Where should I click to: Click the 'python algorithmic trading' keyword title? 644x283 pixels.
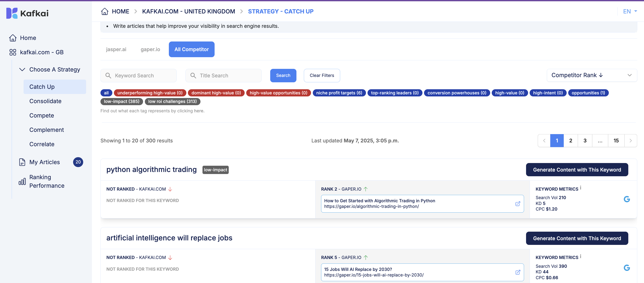[x=151, y=170]
